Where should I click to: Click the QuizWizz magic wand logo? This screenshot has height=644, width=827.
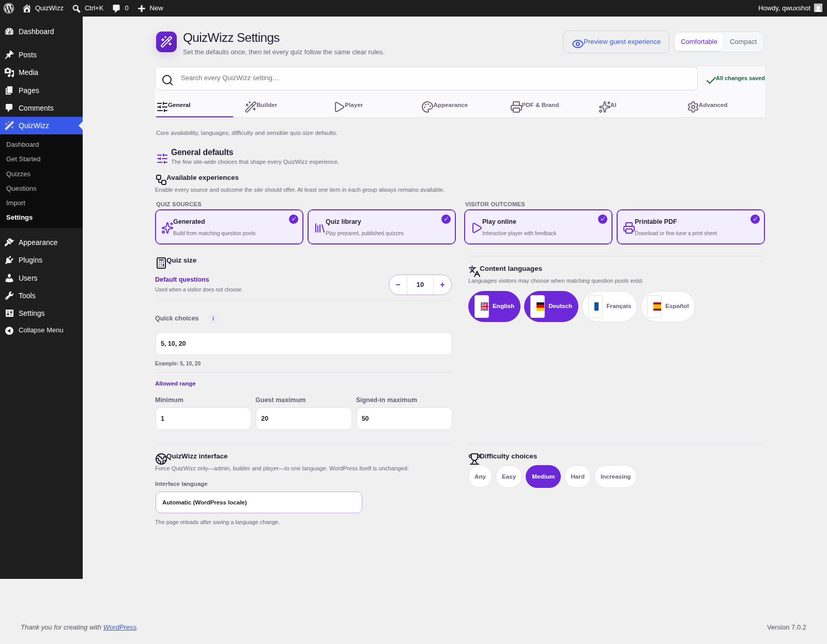click(x=166, y=42)
